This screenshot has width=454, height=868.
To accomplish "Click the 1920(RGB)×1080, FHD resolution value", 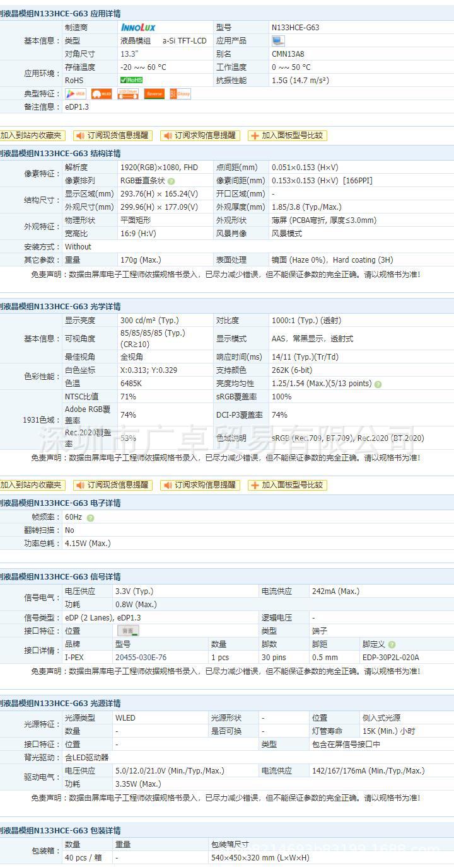I will tap(159, 168).
